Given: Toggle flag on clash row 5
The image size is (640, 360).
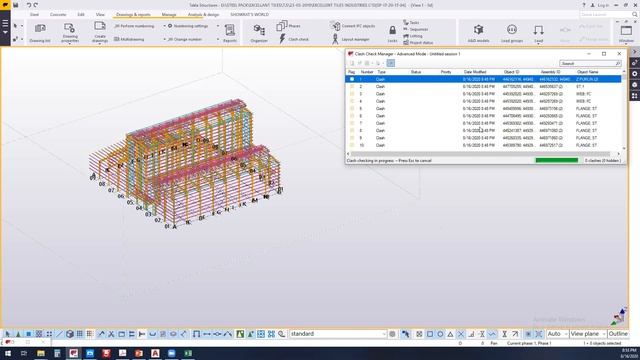Looking at the screenshot, I should tap(352, 109).
